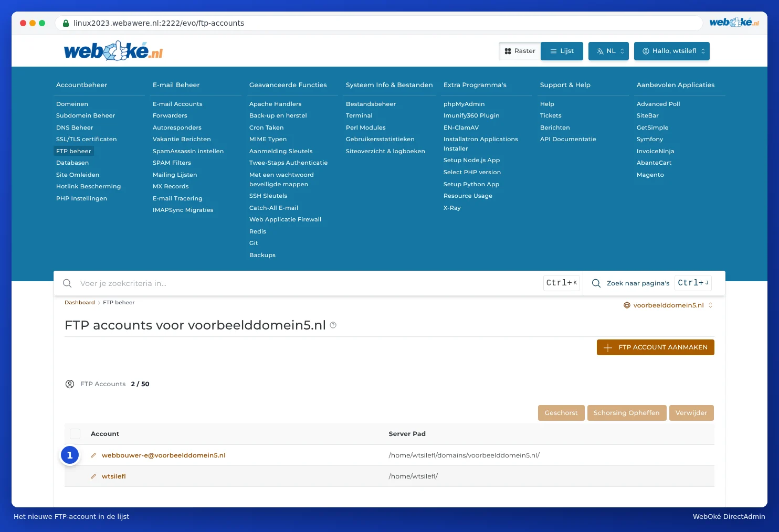
Task: Click the Dashboard breadcrumb link
Action: (80, 303)
